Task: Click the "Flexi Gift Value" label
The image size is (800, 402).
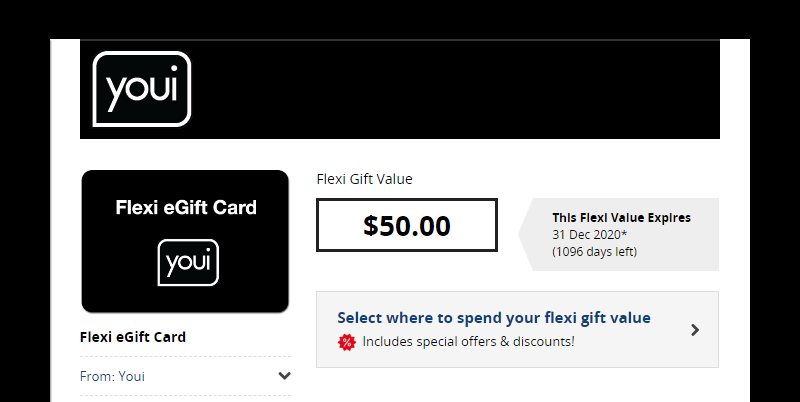Action: click(364, 179)
